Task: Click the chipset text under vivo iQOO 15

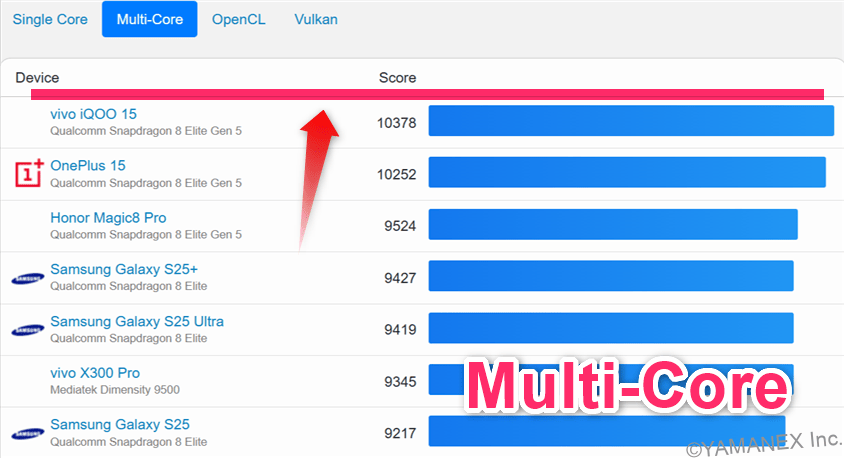Action: coord(146,131)
